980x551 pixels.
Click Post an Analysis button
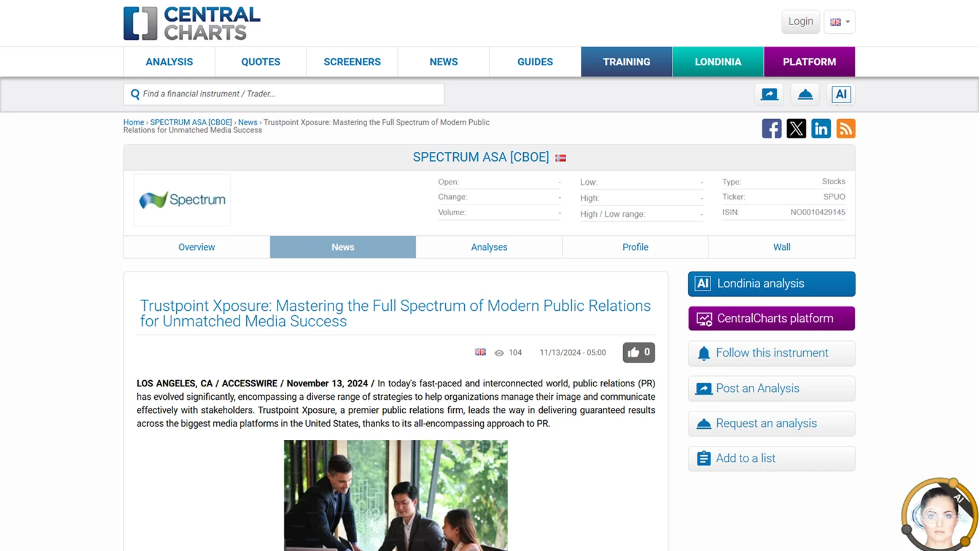(772, 388)
